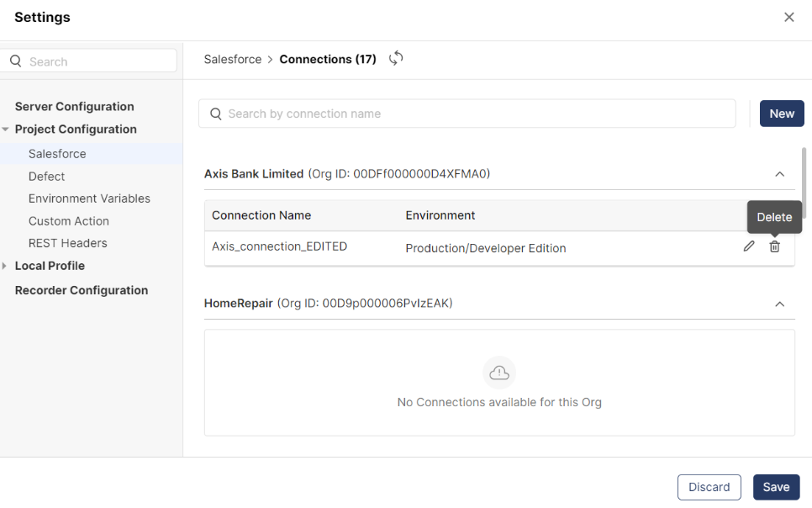Click the New connection button
The width and height of the screenshot is (812, 508).
click(782, 114)
